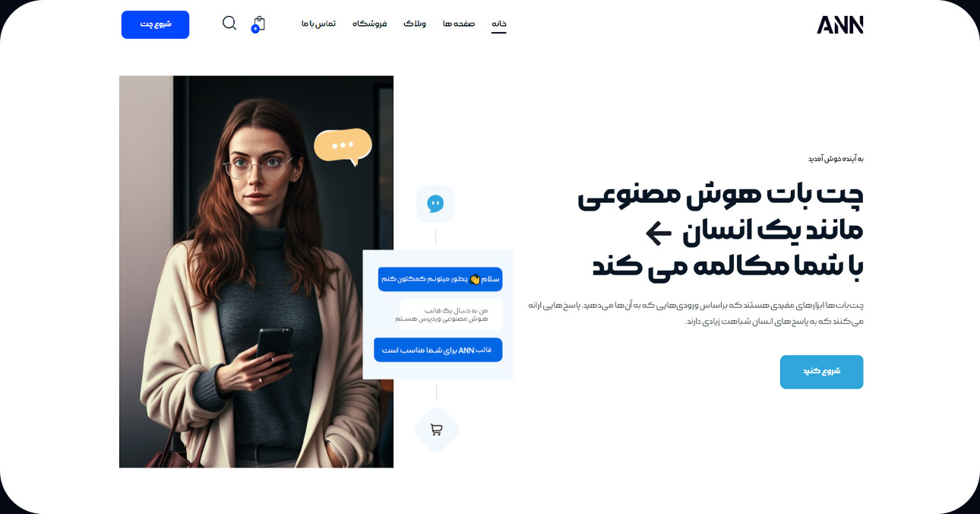Click the woman holding phone image
This screenshot has height=514, width=980.
click(x=256, y=271)
